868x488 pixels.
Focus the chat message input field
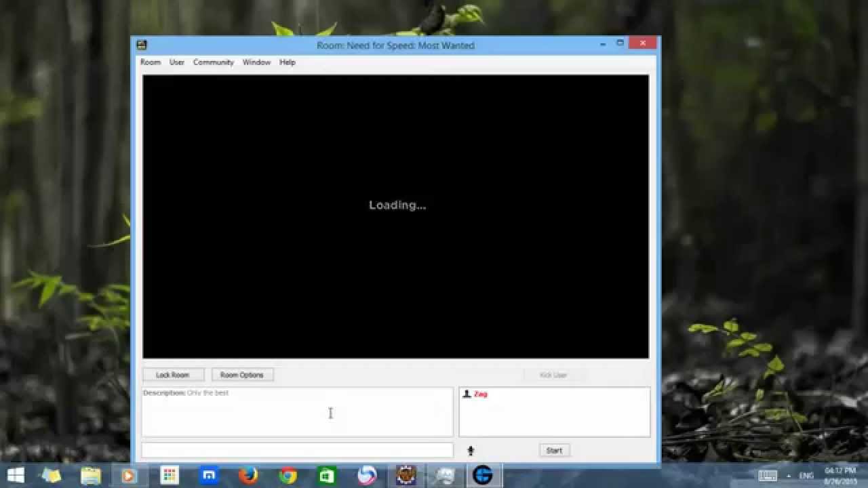click(x=297, y=450)
